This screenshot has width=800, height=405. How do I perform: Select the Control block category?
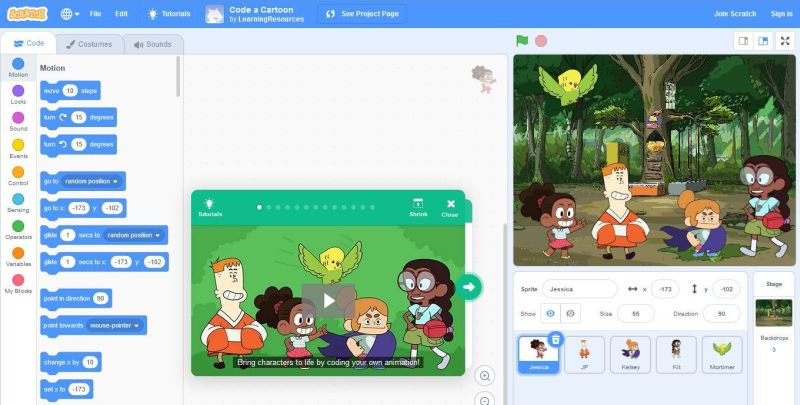tap(18, 176)
